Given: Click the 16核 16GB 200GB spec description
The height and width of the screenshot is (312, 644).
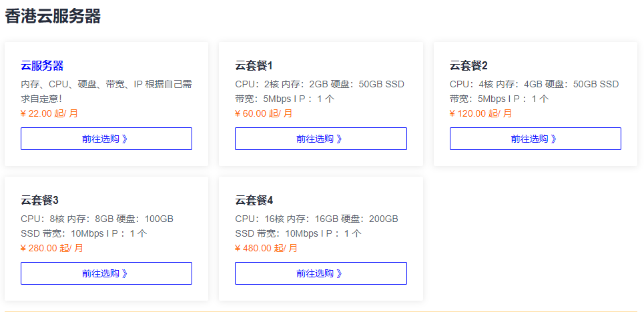Looking at the screenshot, I should coord(316,226).
